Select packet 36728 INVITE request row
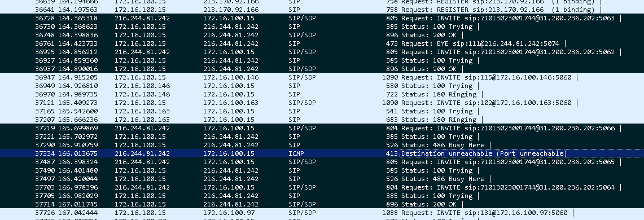Screen dimensions: 644x220 point(322,18)
